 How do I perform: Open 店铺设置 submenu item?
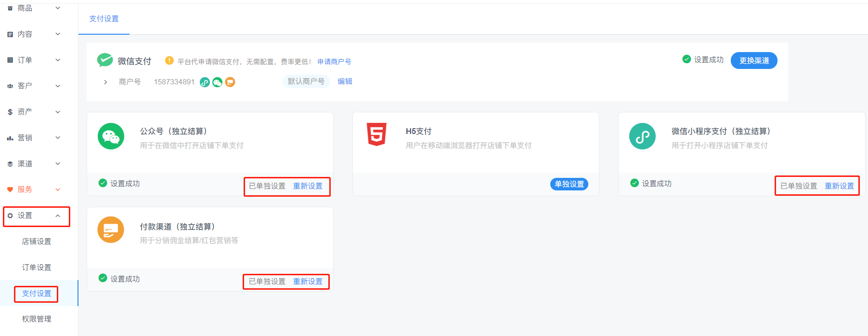[x=37, y=242]
